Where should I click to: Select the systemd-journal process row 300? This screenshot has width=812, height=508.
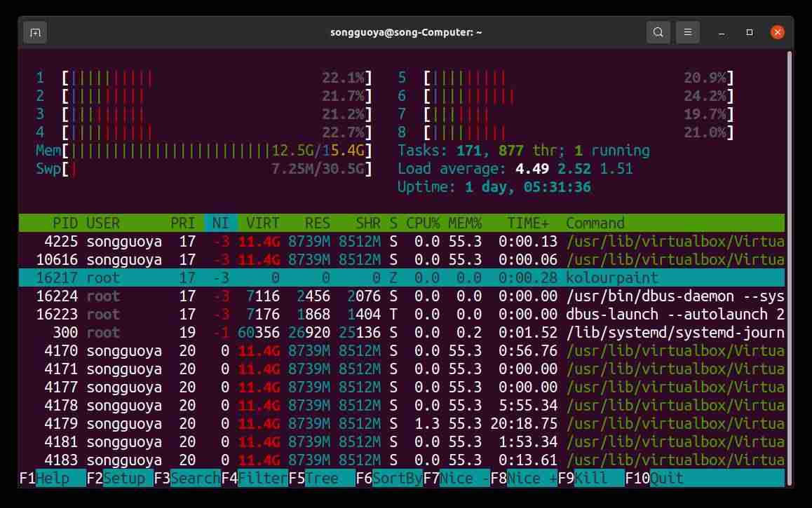click(x=402, y=333)
